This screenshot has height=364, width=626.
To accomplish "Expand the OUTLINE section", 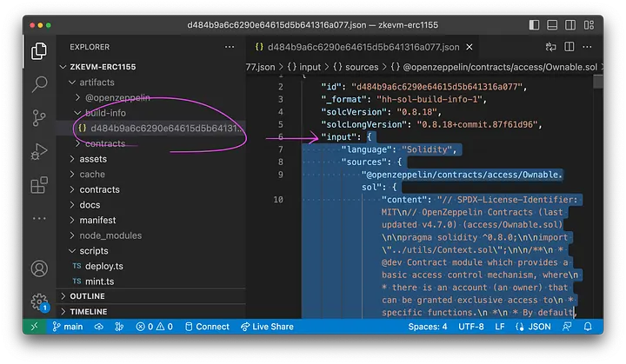I will (x=87, y=296).
